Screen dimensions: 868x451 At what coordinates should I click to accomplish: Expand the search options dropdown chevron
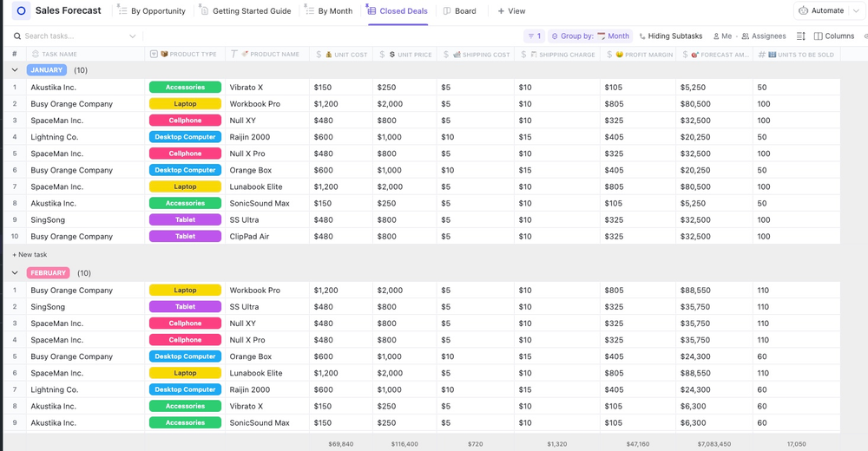coord(133,36)
